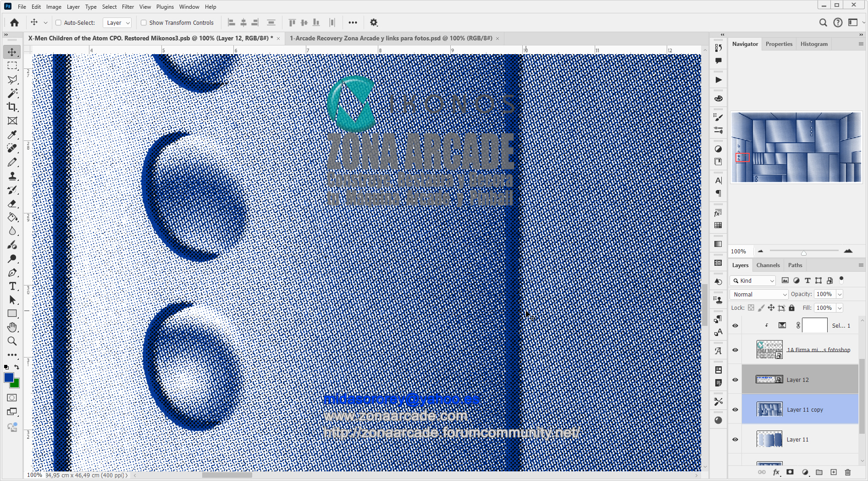
Task: Select the Dodge tool
Action: click(x=12, y=258)
